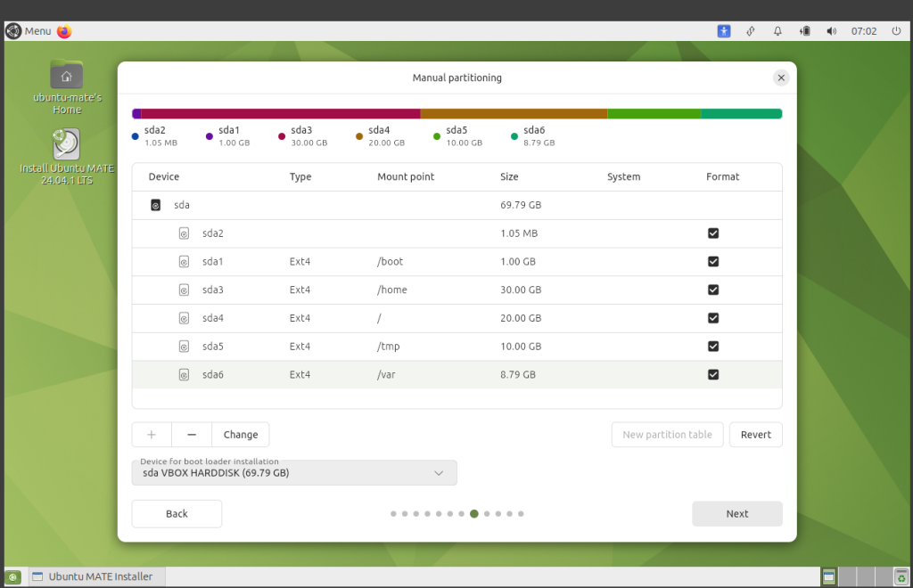
Task: Open the Menu in the top panel
Action: (29, 31)
